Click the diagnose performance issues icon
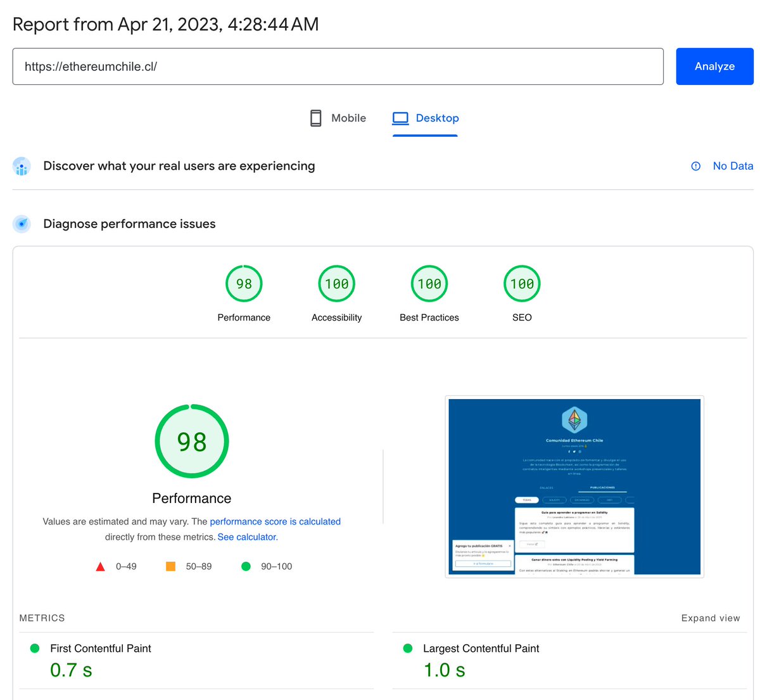 click(22, 224)
